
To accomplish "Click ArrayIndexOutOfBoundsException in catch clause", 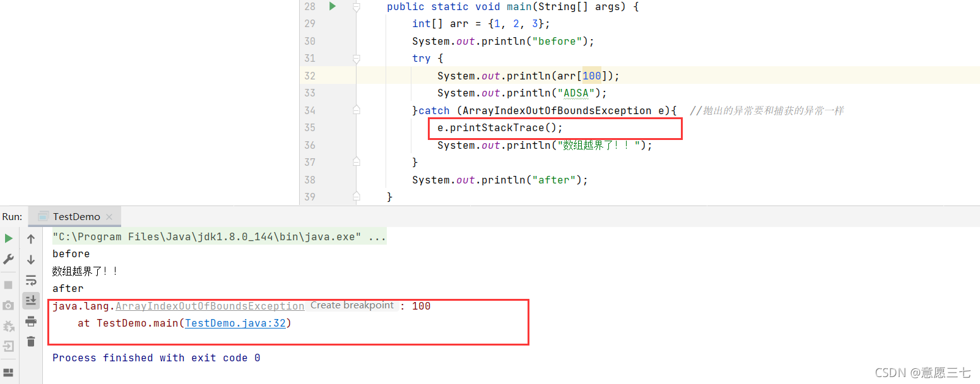I will 557,111.
